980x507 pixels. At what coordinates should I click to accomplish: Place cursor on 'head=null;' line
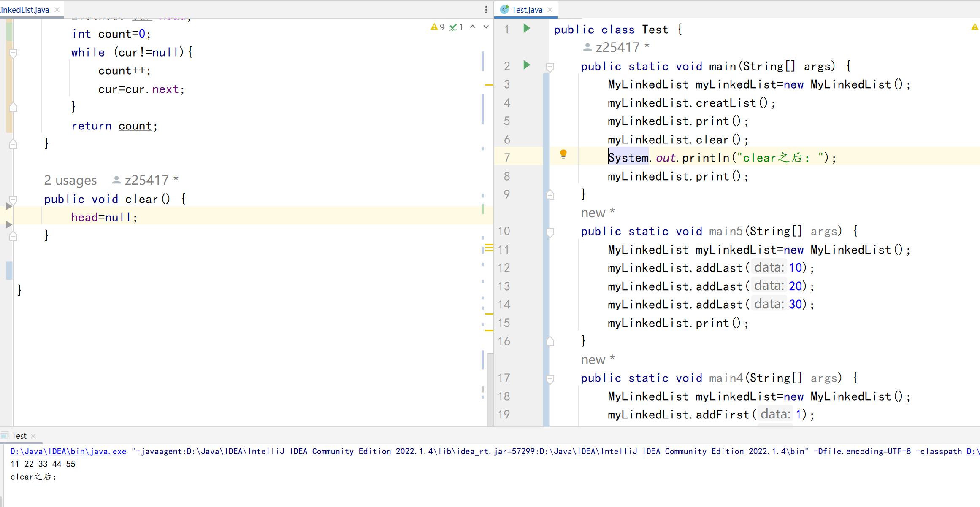pos(104,217)
